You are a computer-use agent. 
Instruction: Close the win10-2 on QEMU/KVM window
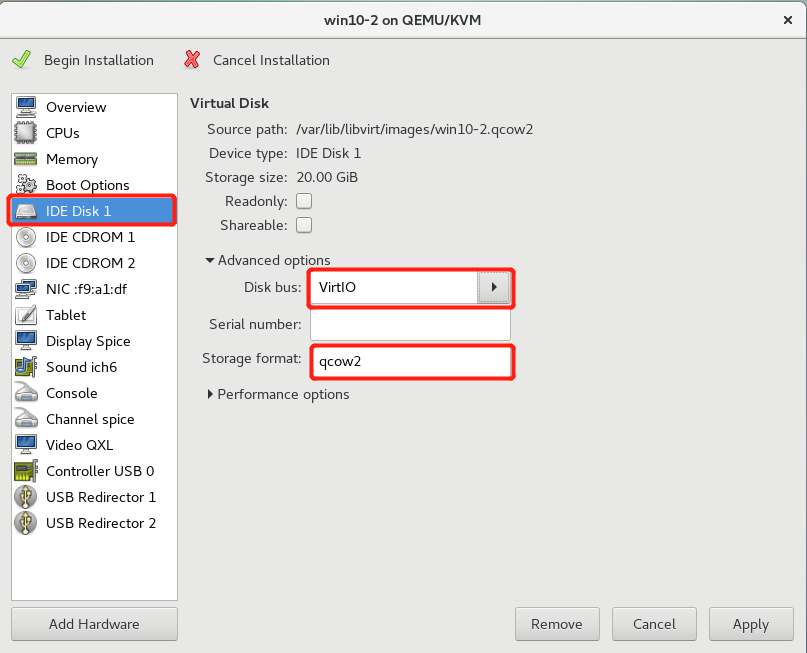coord(787,20)
